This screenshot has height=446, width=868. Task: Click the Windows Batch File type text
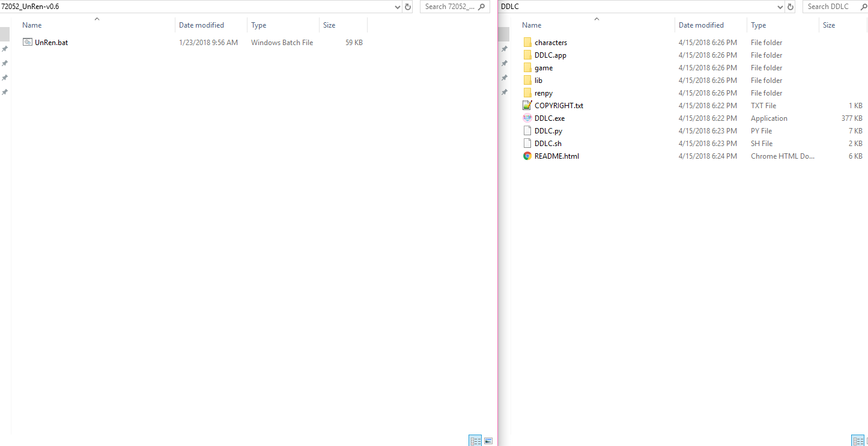282,43
